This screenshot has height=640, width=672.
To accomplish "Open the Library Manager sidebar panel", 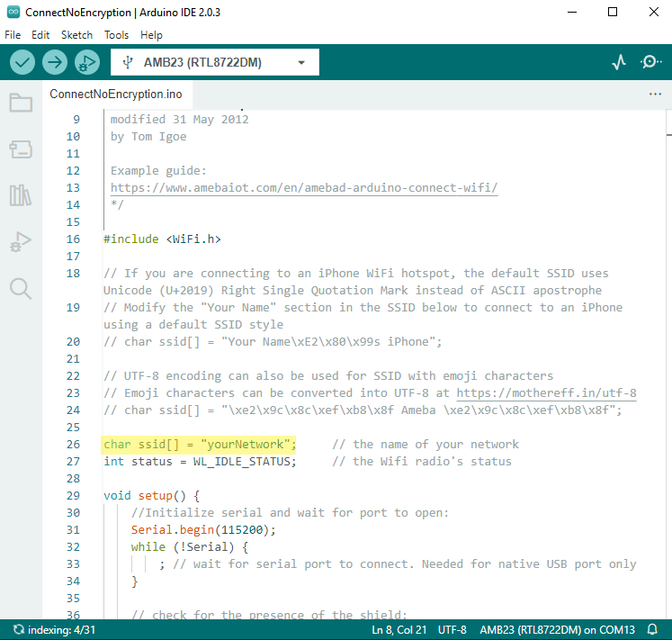I will [21, 195].
